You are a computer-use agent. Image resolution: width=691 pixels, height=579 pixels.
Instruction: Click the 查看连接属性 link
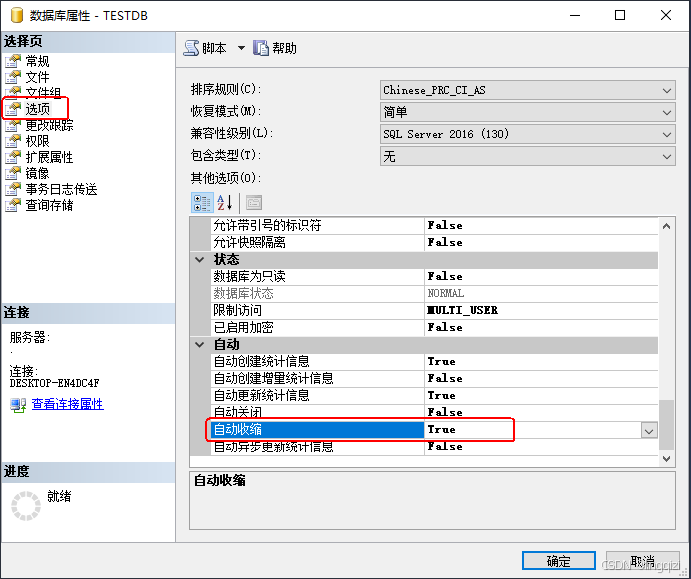point(67,404)
